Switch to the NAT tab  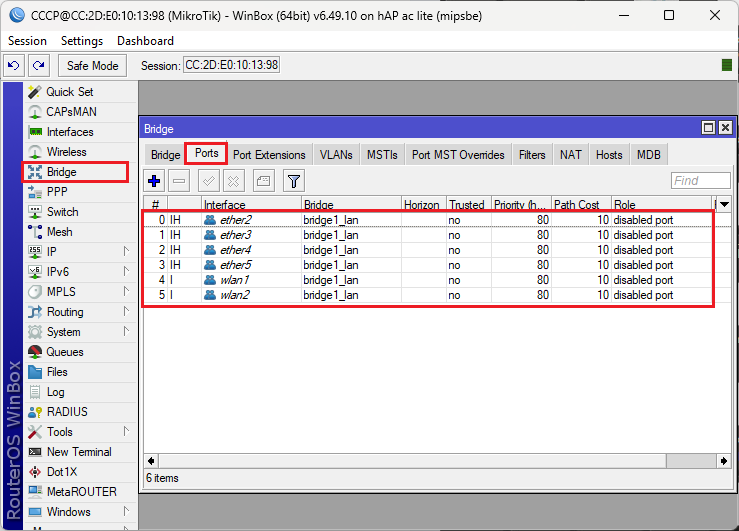570,155
